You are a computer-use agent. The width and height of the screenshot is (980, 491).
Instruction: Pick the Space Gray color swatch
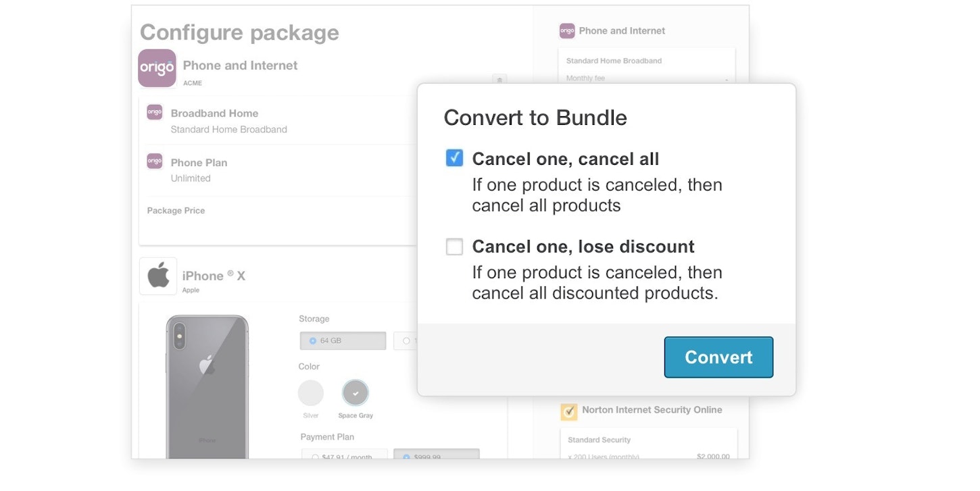tap(356, 393)
